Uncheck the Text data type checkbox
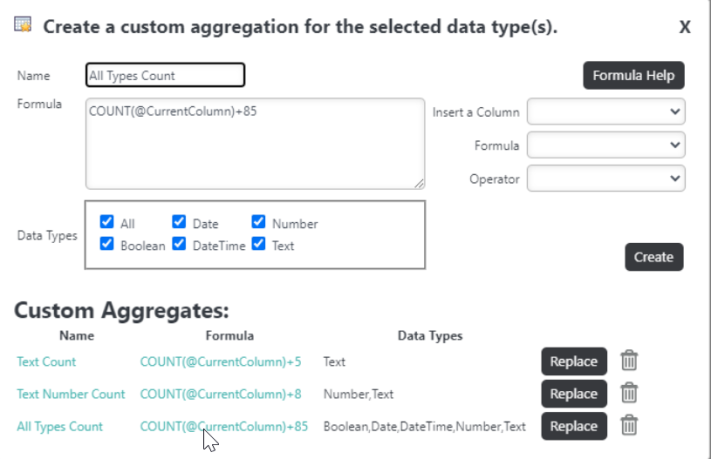The width and height of the screenshot is (711, 459). (x=258, y=244)
